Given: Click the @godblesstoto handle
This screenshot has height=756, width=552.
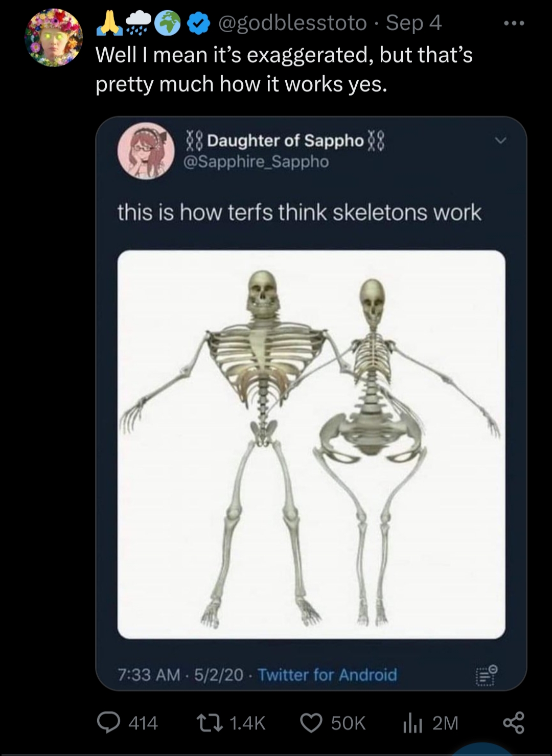Looking at the screenshot, I should click(292, 23).
